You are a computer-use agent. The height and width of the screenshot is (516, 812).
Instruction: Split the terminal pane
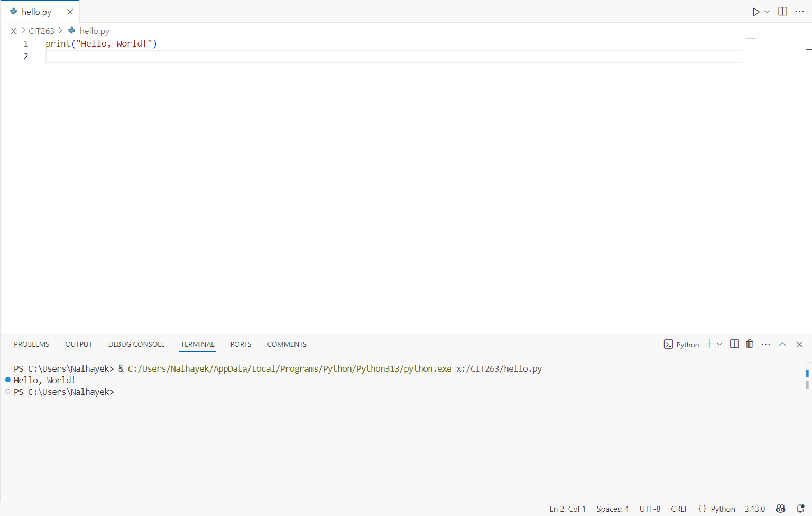pyautogui.click(x=734, y=344)
